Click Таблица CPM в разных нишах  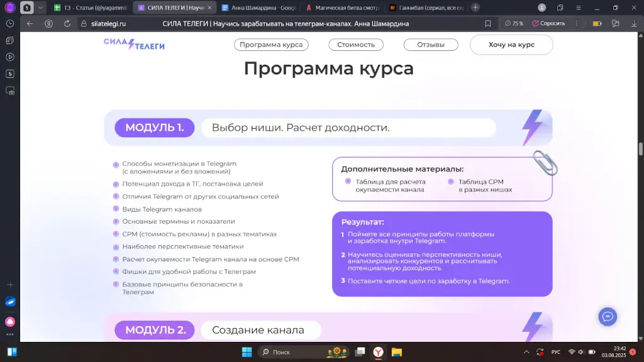pyautogui.click(x=485, y=185)
